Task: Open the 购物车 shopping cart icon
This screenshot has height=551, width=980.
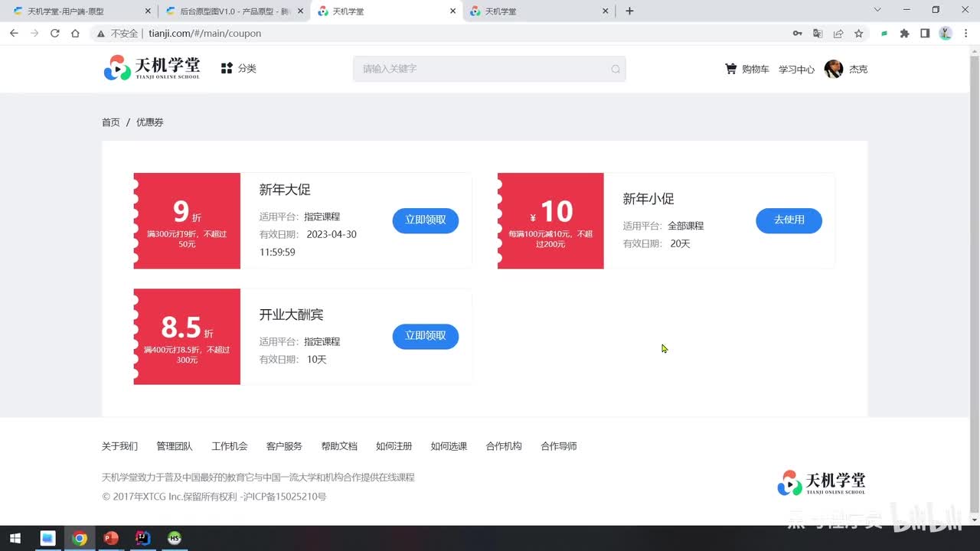Action: [x=731, y=69]
